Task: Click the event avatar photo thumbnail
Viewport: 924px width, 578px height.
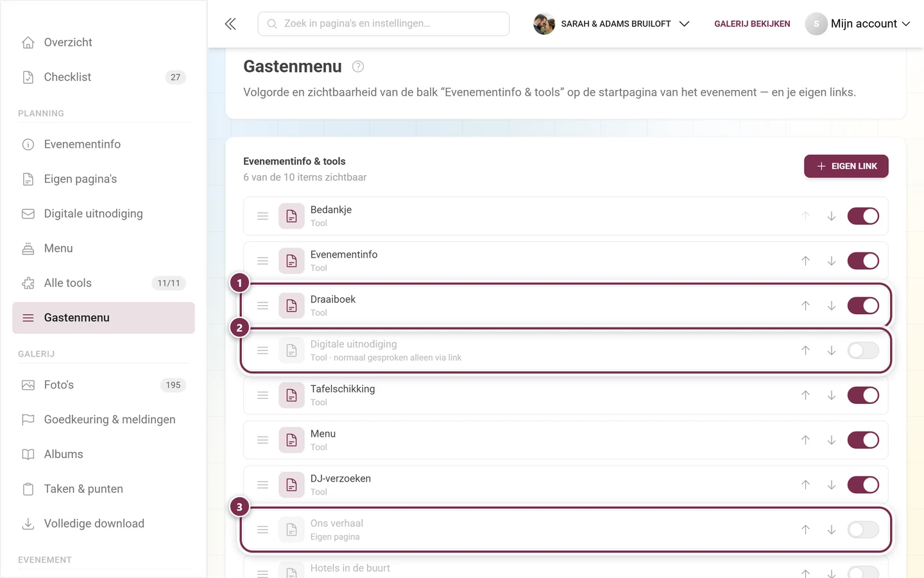Action: (x=544, y=24)
